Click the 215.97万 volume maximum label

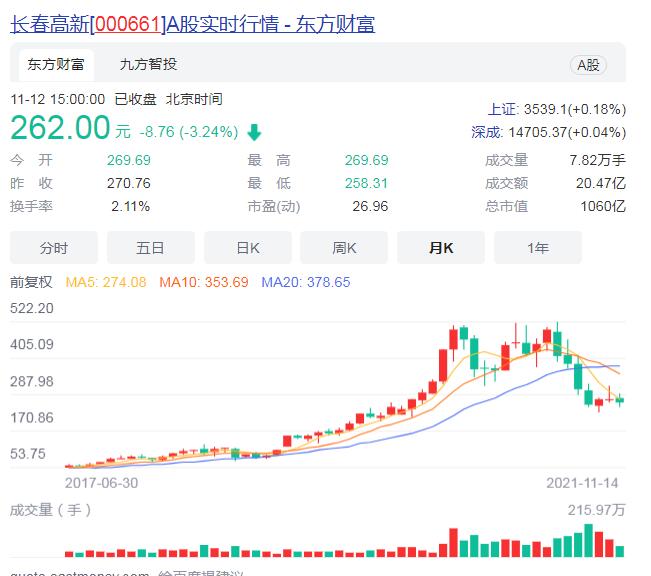(596, 510)
